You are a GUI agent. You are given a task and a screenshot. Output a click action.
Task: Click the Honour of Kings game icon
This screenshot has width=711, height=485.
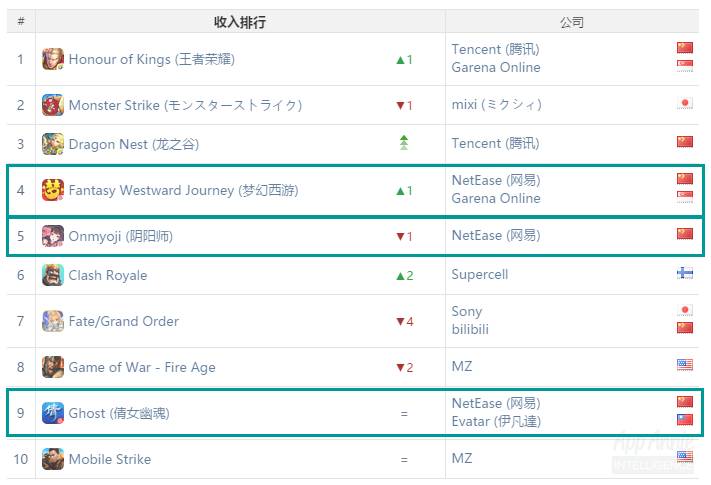[53, 59]
